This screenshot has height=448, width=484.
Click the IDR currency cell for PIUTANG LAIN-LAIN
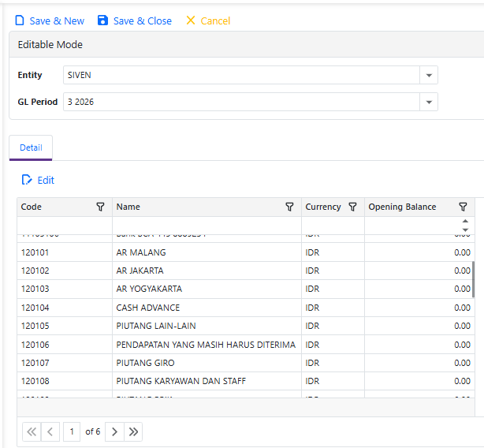[333, 326]
